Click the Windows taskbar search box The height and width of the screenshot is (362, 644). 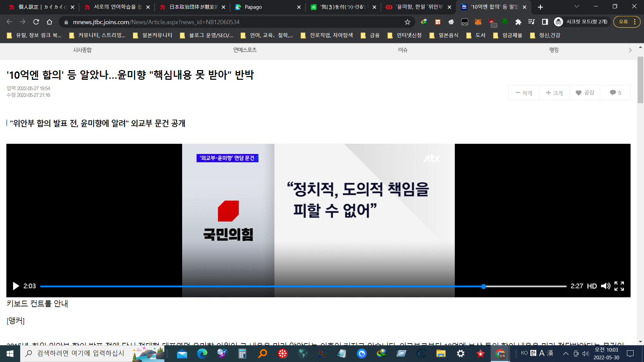pos(80,353)
